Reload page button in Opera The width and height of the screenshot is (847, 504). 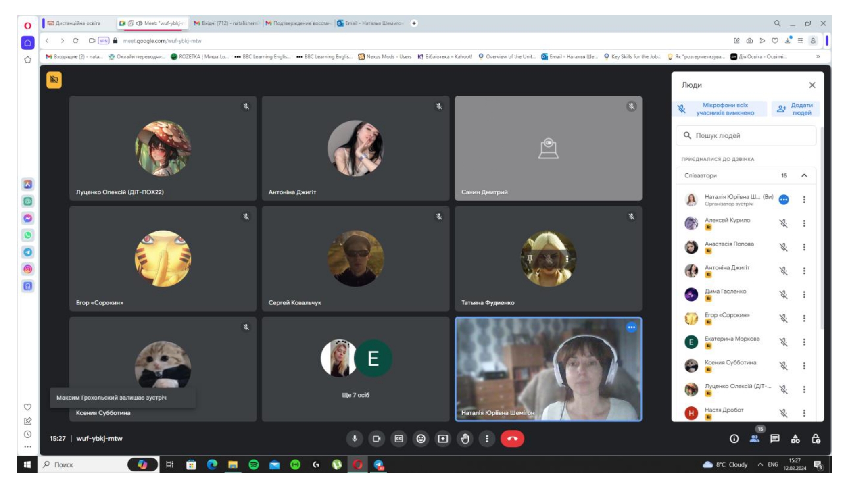(x=75, y=41)
